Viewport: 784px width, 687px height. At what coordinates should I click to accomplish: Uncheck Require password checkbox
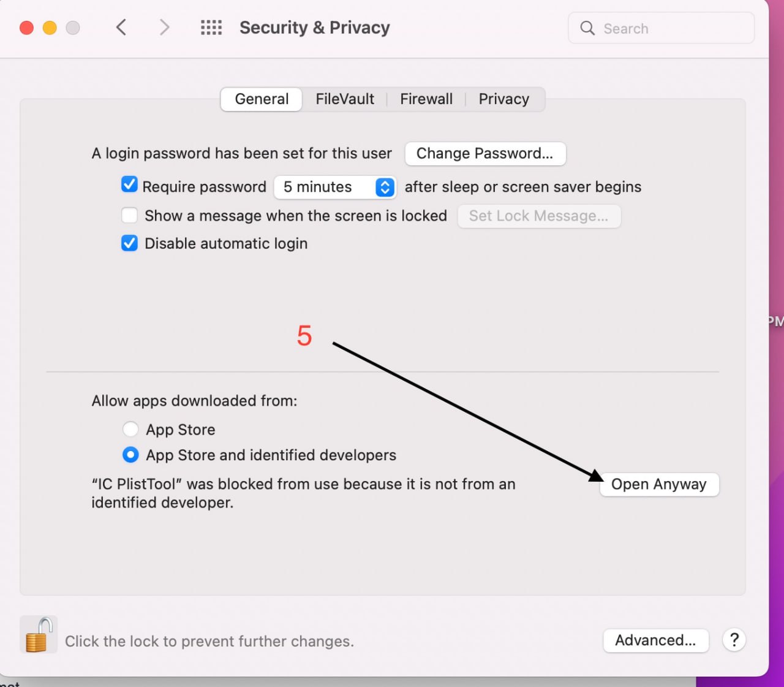129,185
